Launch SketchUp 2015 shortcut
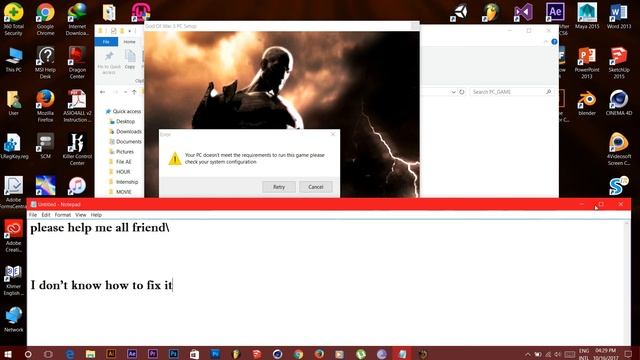Image resolution: width=640 pixels, height=360 pixels. coord(619,62)
